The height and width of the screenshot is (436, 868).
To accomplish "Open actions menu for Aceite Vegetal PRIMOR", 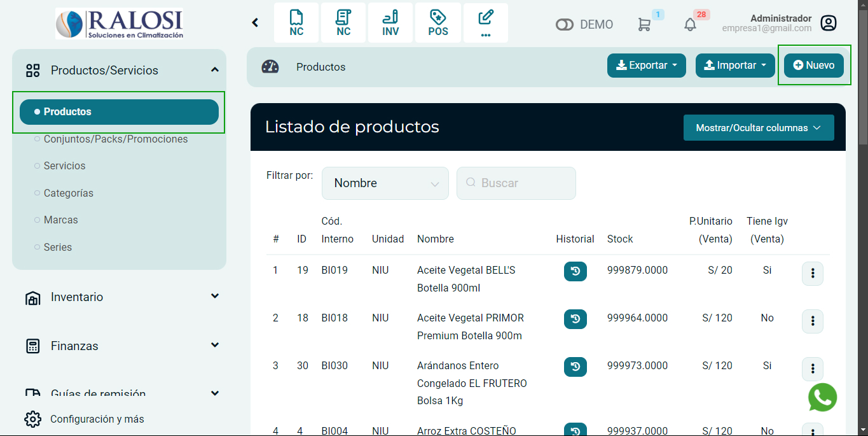I will pos(812,321).
